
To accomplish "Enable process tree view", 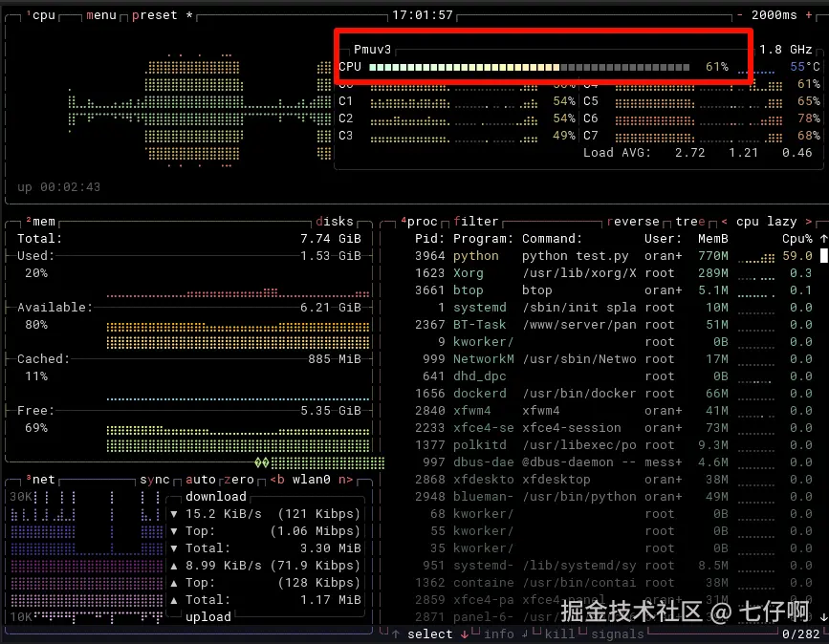I will [x=690, y=222].
